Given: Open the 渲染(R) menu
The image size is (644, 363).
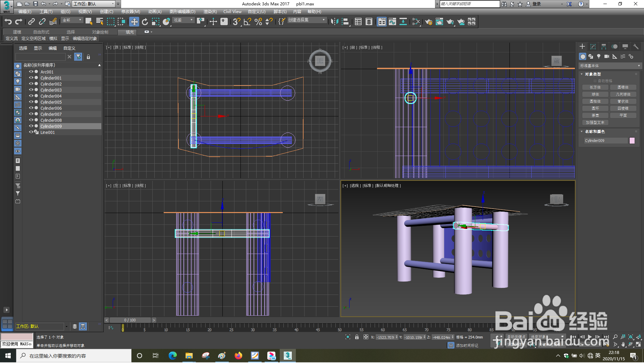Looking at the screenshot, I should tap(210, 12).
